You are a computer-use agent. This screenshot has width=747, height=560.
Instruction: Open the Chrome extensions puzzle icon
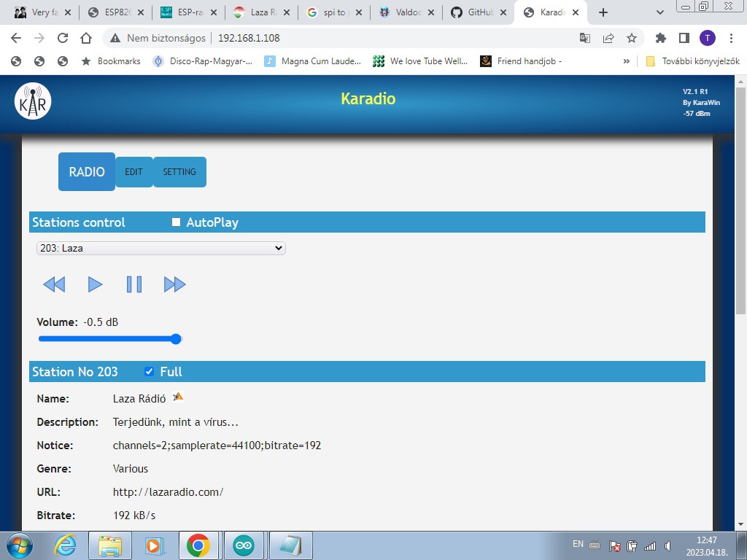[x=661, y=38]
